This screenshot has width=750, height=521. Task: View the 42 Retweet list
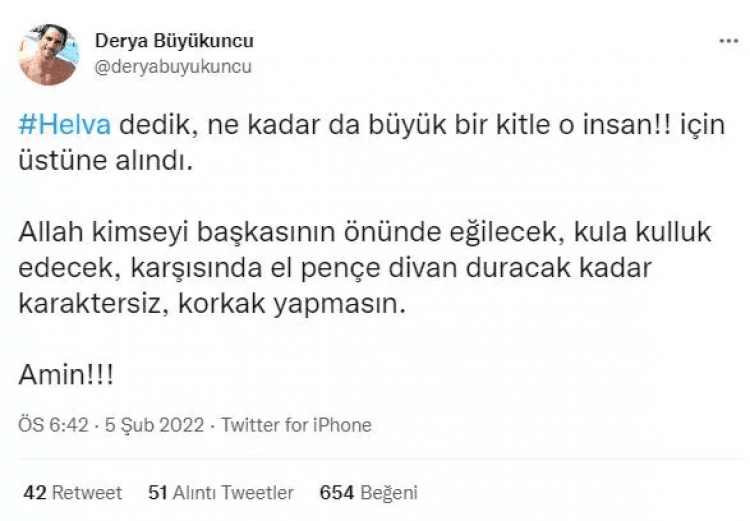[x=72, y=493]
